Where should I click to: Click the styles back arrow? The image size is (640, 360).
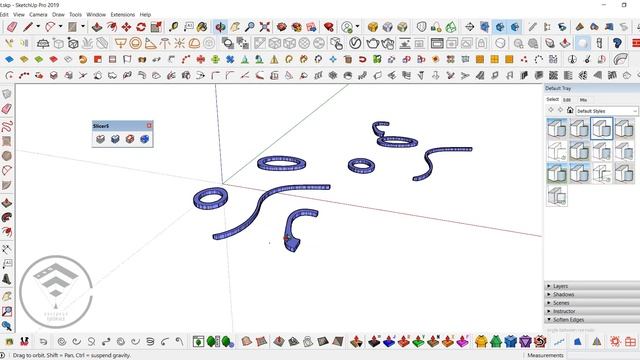pos(551,110)
